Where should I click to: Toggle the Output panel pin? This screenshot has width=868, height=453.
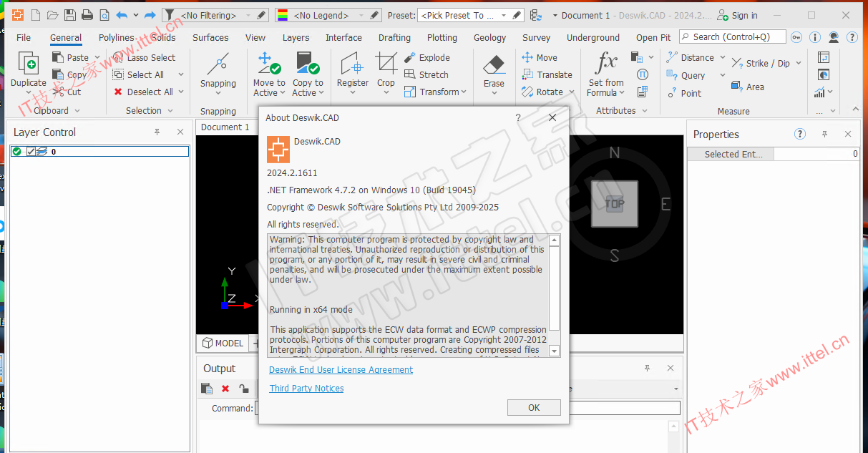648,368
